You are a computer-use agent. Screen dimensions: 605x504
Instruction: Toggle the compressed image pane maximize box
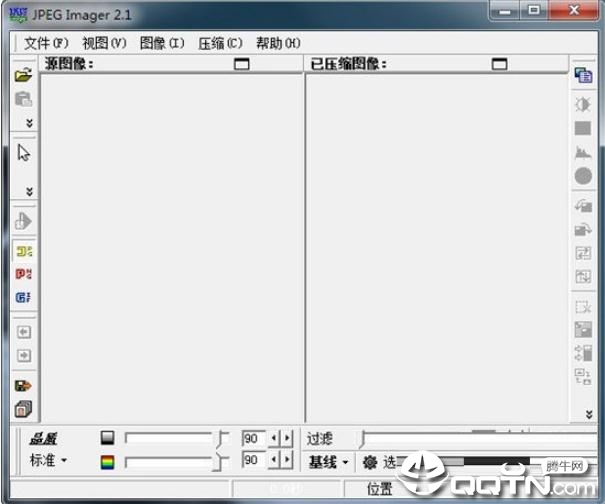[x=499, y=64]
